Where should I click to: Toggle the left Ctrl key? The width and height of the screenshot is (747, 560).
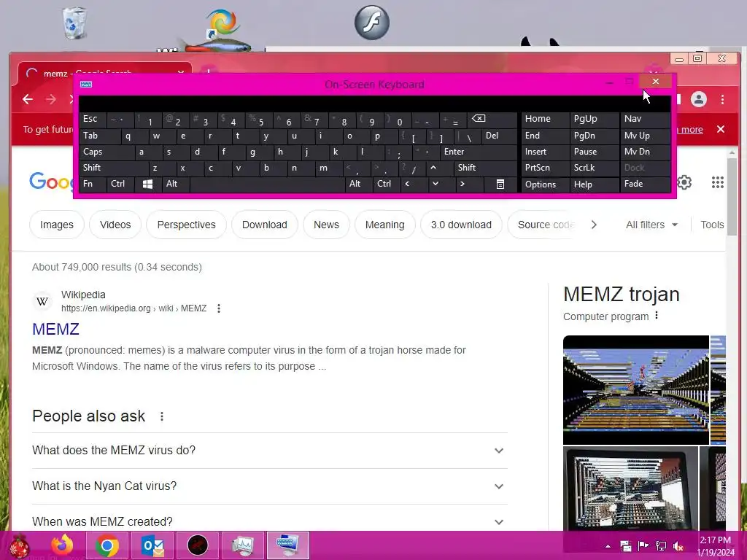(x=120, y=184)
